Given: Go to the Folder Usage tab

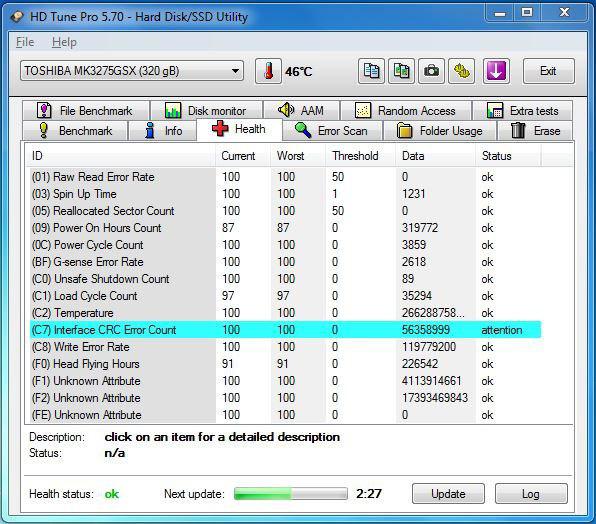Looking at the screenshot, I should 440,131.
